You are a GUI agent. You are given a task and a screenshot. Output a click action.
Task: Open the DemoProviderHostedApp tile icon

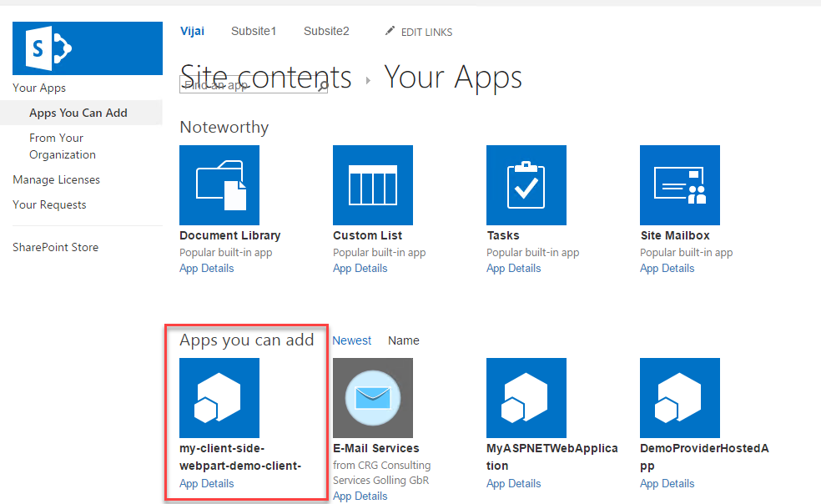[x=680, y=398]
